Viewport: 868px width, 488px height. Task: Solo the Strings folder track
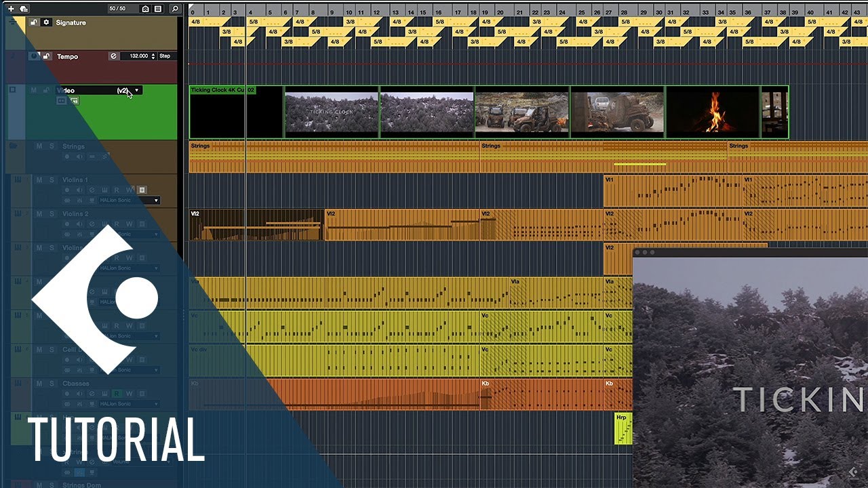pyautogui.click(x=52, y=146)
